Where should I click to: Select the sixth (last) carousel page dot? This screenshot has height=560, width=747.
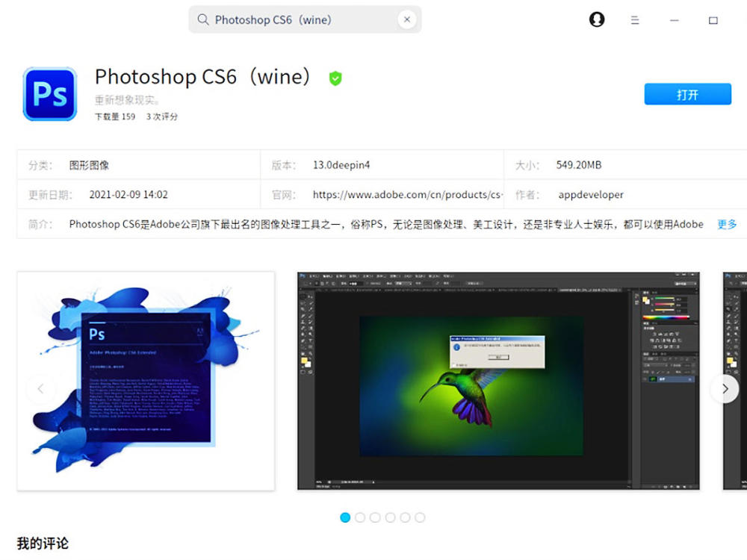pos(420,517)
